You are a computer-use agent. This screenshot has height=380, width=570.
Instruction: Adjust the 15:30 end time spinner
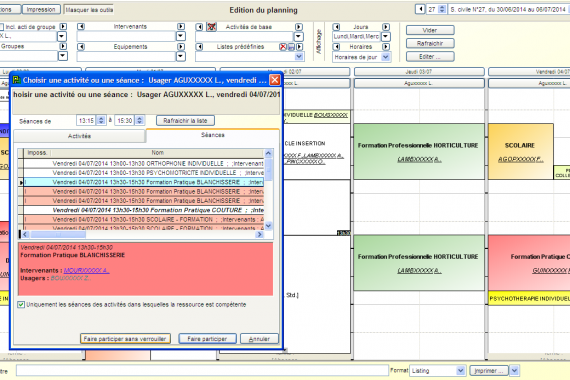coord(140,120)
